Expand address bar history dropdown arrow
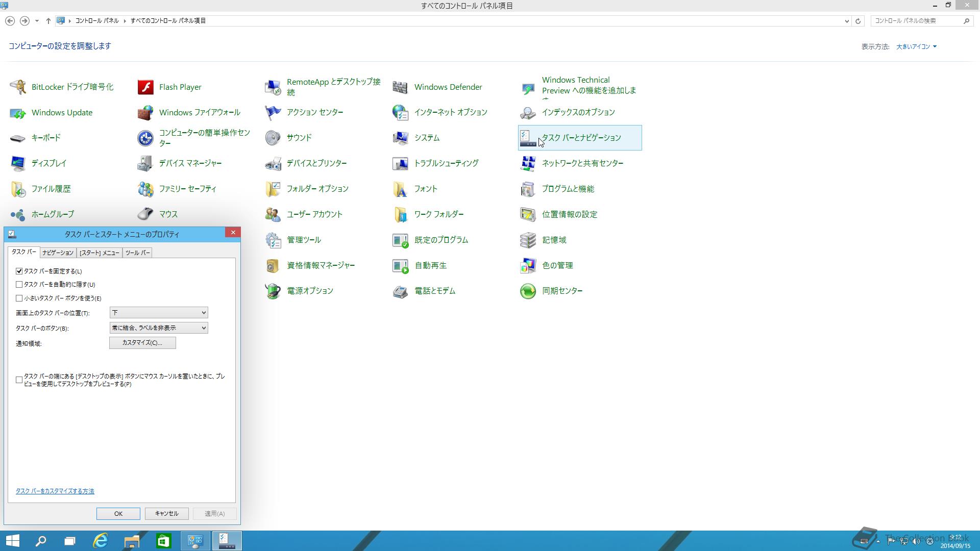 click(x=847, y=21)
